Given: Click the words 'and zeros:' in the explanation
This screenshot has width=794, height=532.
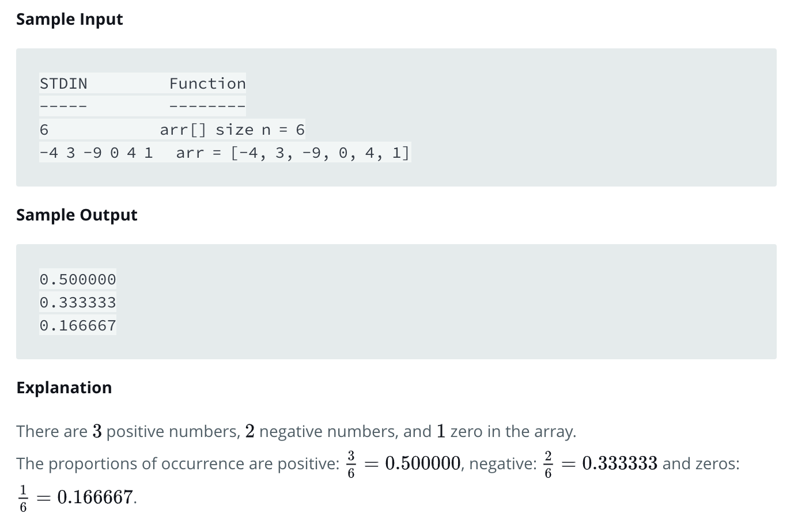Looking at the screenshot, I should [701, 463].
